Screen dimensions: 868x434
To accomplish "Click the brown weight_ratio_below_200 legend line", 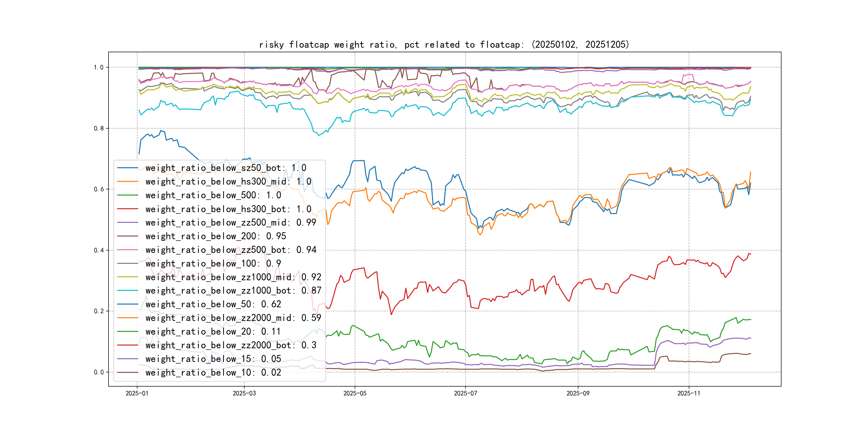I will [x=127, y=236].
